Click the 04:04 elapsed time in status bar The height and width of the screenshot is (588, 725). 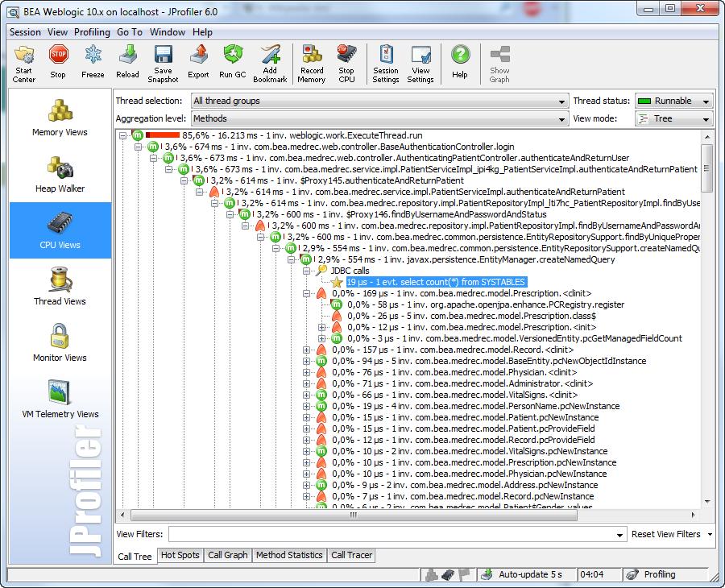pyautogui.click(x=592, y=574)
